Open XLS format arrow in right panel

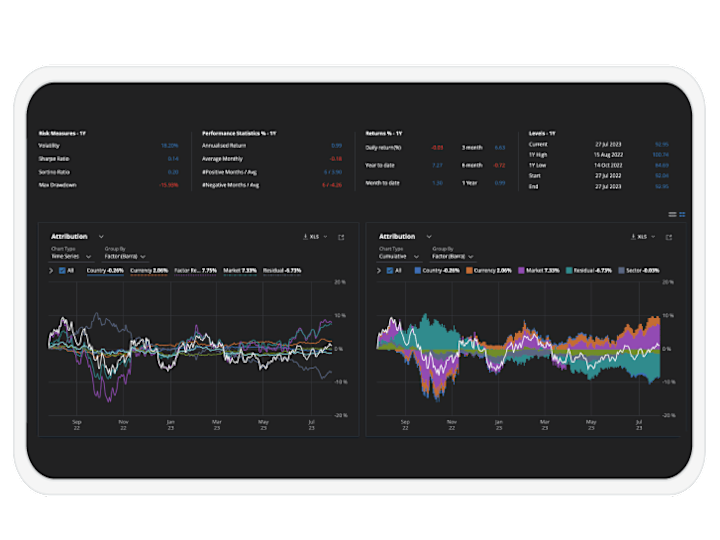pyautogui.click(x=653, y=237)
